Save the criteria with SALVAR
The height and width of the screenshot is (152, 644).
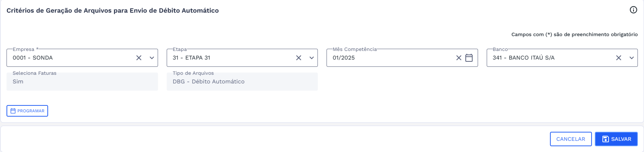click(x=616, y=139)
